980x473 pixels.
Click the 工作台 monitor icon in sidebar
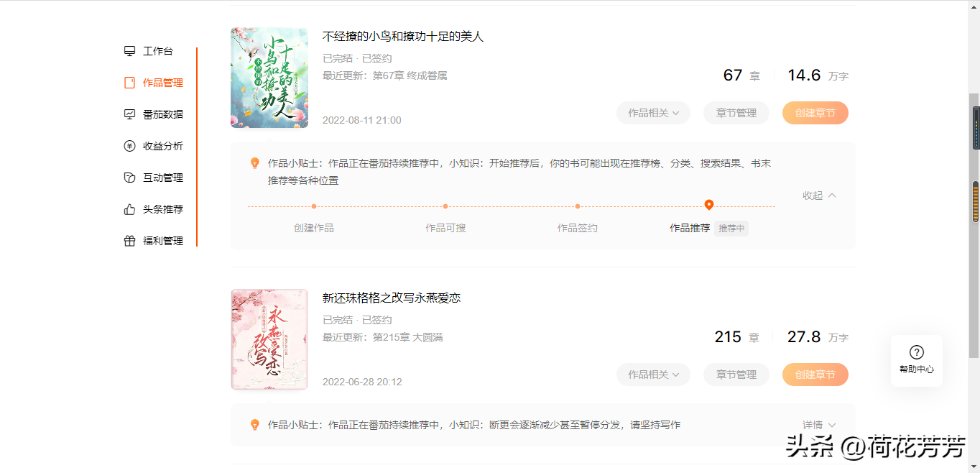129,51
